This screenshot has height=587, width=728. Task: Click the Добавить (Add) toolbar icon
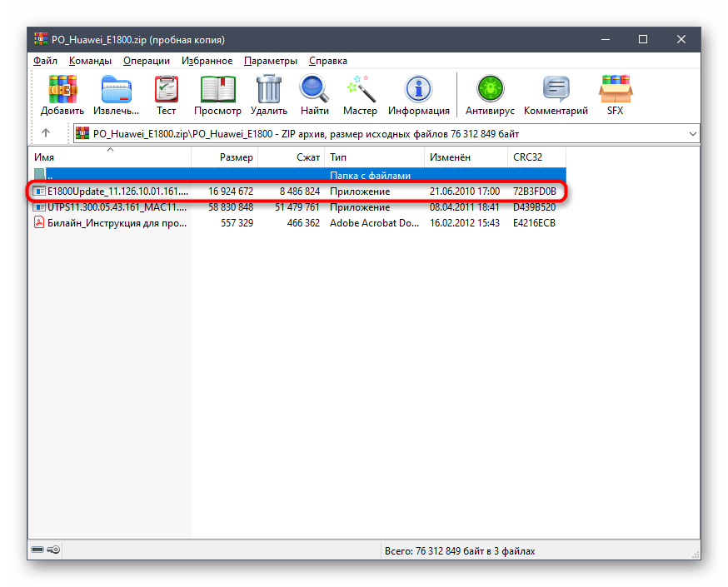[x=62, y=89]
